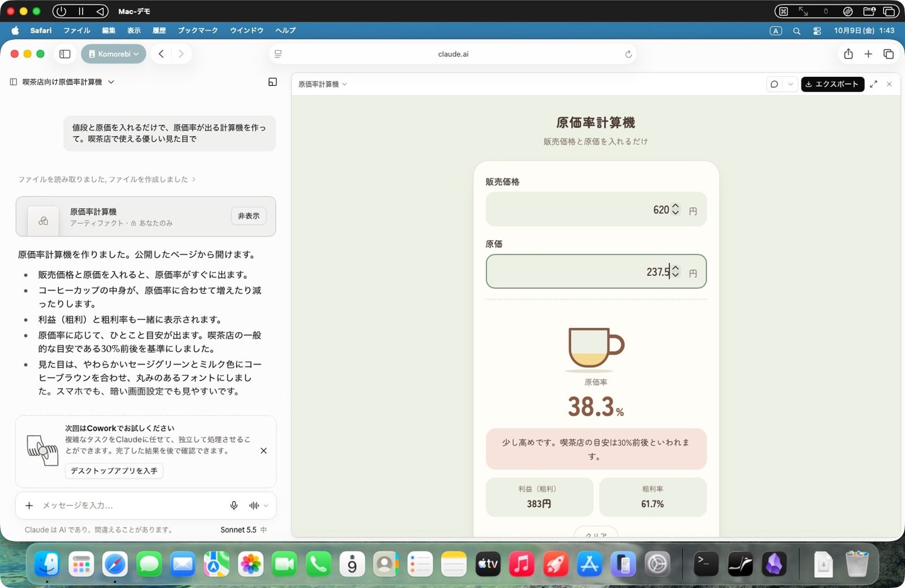Screen dimensions: 905x588
Task: Open the 履歴 menu
Action: click(160, 31)
